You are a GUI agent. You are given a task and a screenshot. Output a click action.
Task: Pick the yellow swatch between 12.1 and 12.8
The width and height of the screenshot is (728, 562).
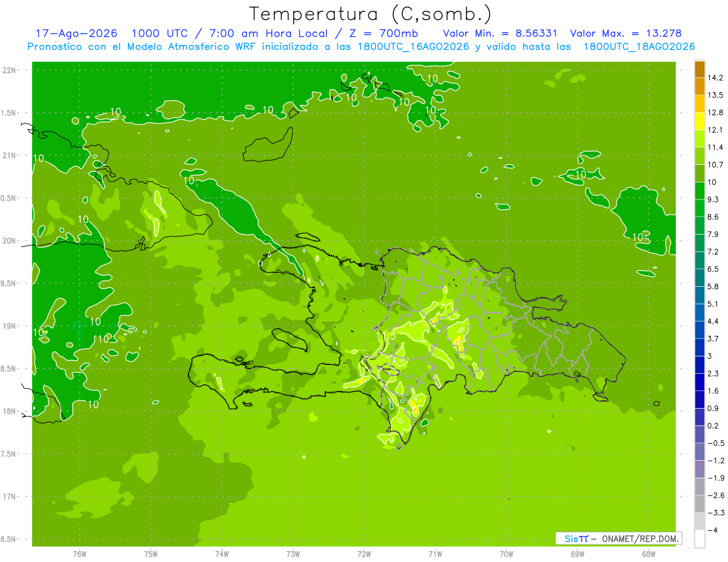(x=699, y=121)
